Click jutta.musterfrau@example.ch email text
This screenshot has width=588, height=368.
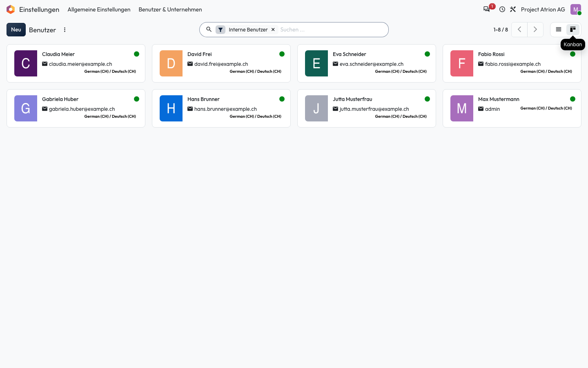pyautogui.click(x=374, y=109)
